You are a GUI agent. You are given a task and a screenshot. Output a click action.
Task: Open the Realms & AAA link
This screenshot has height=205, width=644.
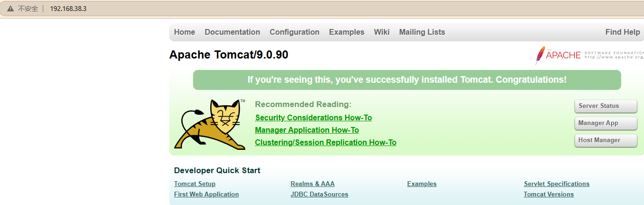(312, 184)
